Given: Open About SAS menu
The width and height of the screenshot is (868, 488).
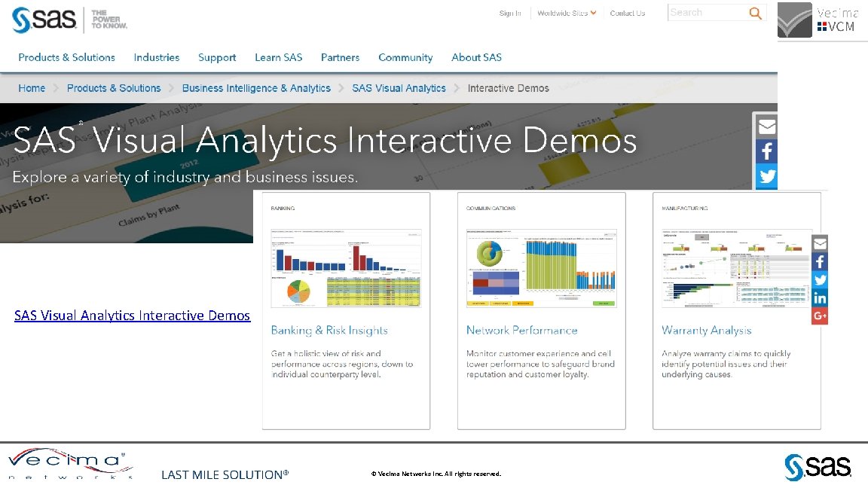Looking at the screenshot, I should point(477,57).
